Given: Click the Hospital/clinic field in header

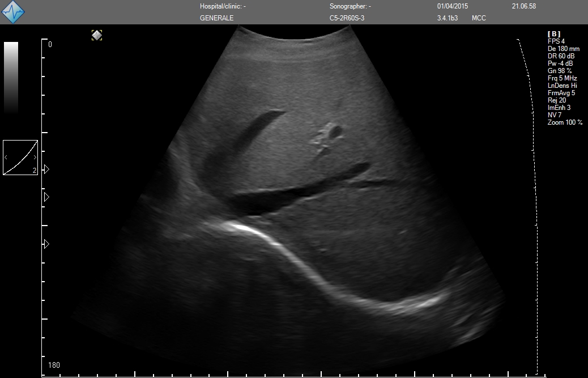Looking at the screenshot, I should pyautogui.click(x=223, y=6).
